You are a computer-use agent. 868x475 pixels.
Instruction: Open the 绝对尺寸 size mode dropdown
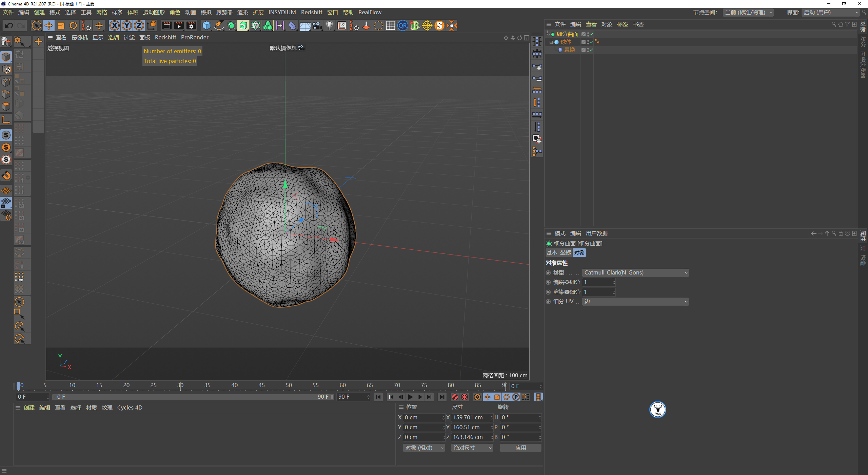click(472, 448)
